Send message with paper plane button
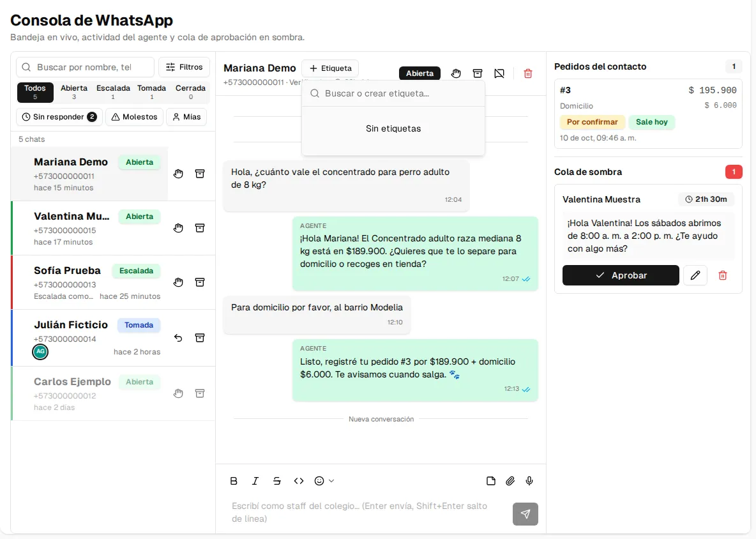 coord(525,514)
